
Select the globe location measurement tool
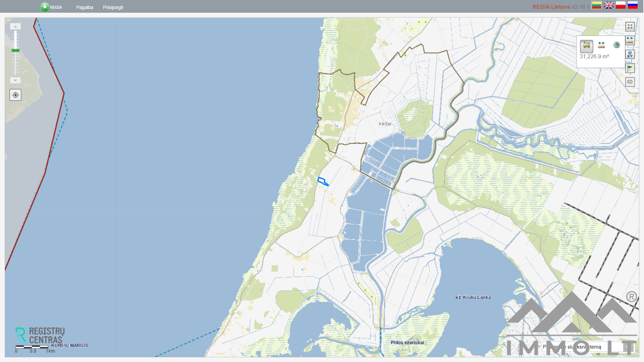tap(616, 45)
